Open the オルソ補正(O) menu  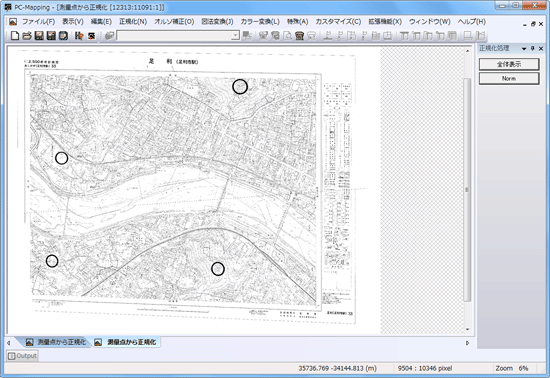tap(174, 22)
